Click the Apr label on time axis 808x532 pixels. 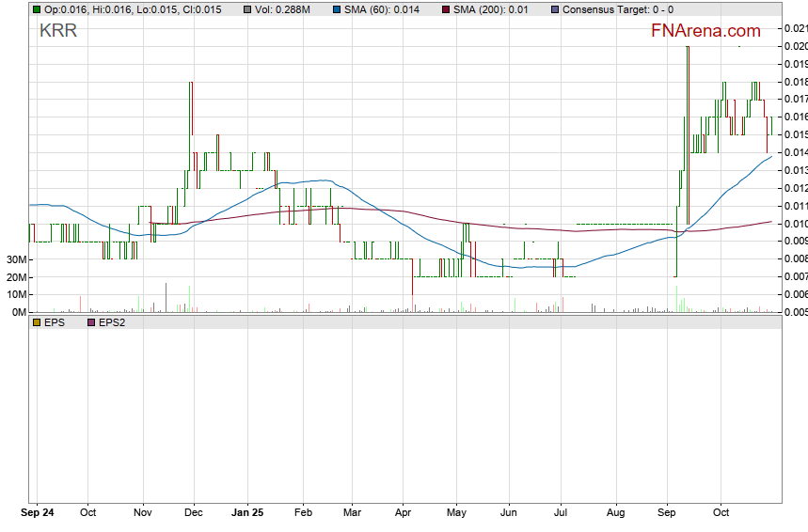(x=404, y=513)
